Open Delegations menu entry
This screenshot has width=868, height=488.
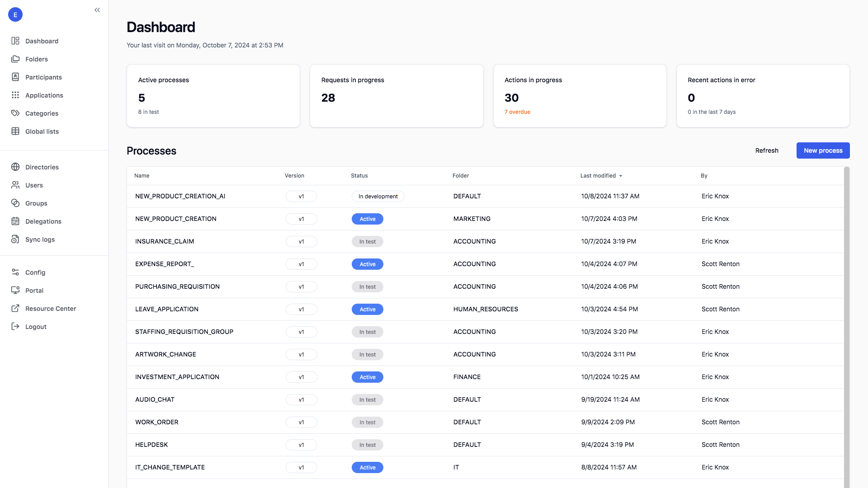point(43,221)
